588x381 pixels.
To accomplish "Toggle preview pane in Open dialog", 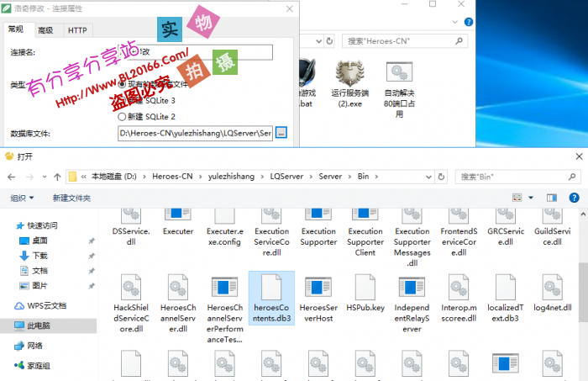I will (552, 198).
